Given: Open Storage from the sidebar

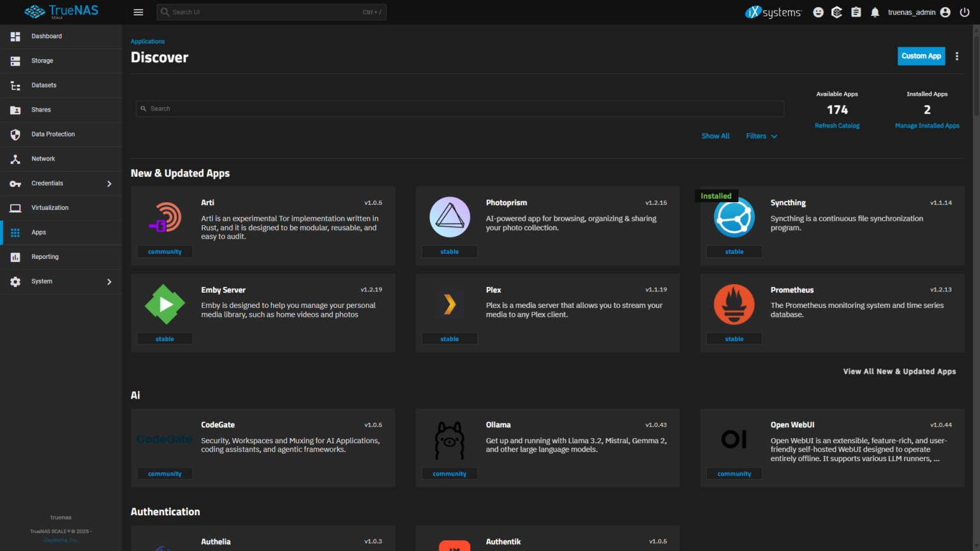Looking at the screenshot, I should (42, 61).
